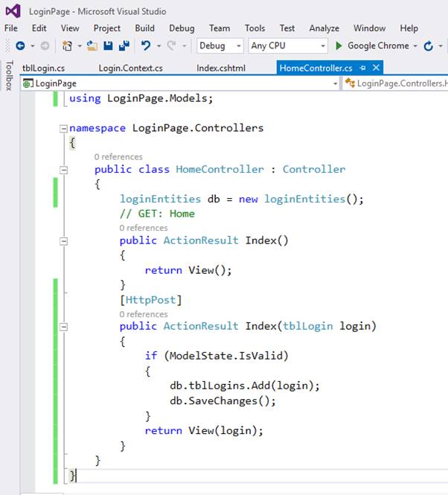The height and width of the screenshot is (495, 448).
Task: Click 'db.SaveChanges();' in the code
Action: point(223,401)
